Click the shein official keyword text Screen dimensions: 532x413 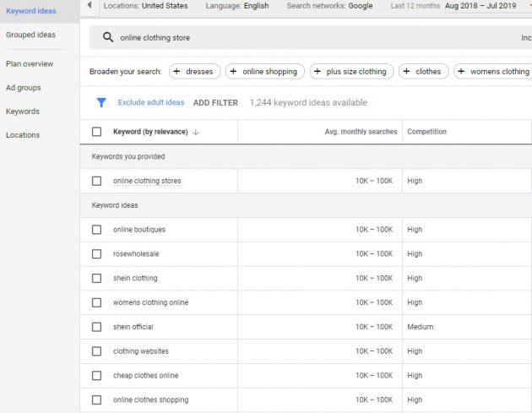pos(133,327)
